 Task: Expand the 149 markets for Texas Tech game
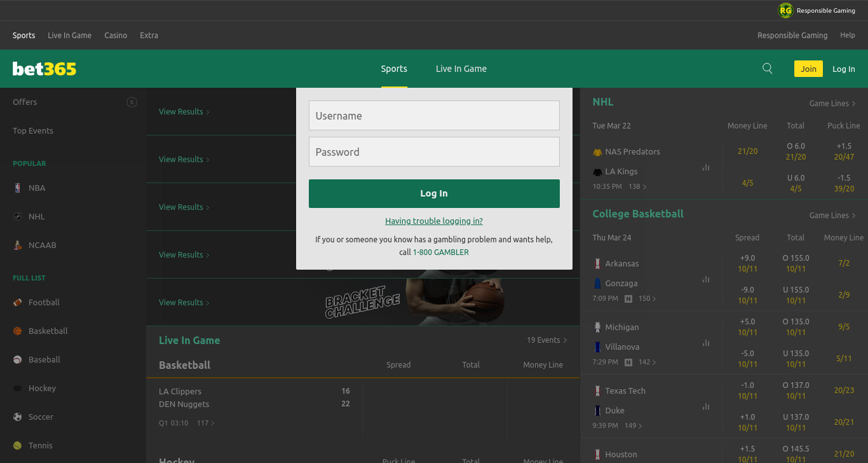634,425
